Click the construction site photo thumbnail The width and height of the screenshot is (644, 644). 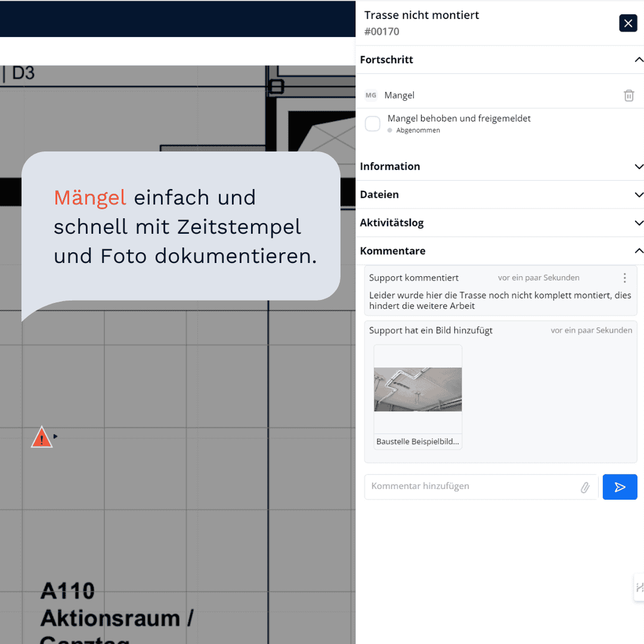pyautogui.click(x=417, y=388)
